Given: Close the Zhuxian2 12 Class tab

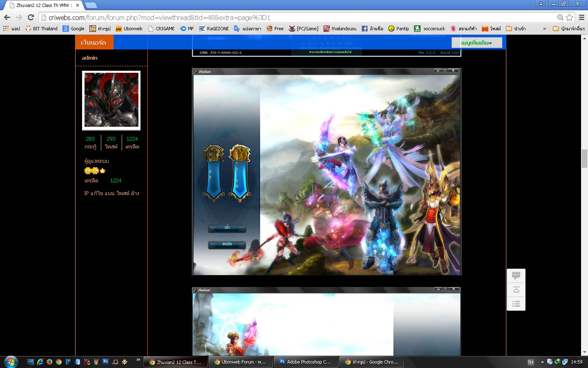Looking at the screenshot, I should click(78, 5).
